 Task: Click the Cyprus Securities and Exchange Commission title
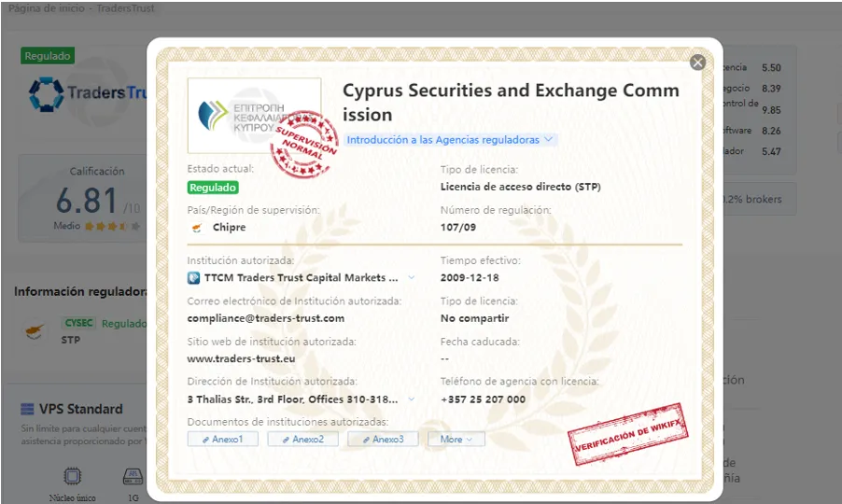point(511,102)
